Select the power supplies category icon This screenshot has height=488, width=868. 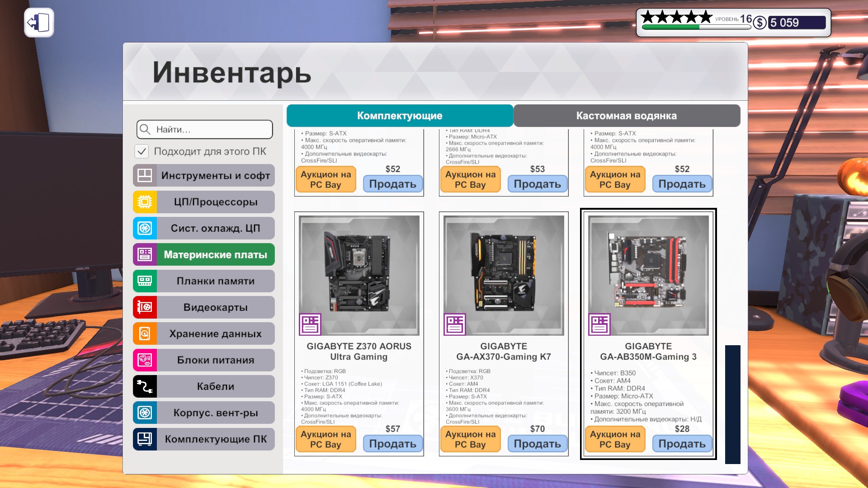point(145,360)
